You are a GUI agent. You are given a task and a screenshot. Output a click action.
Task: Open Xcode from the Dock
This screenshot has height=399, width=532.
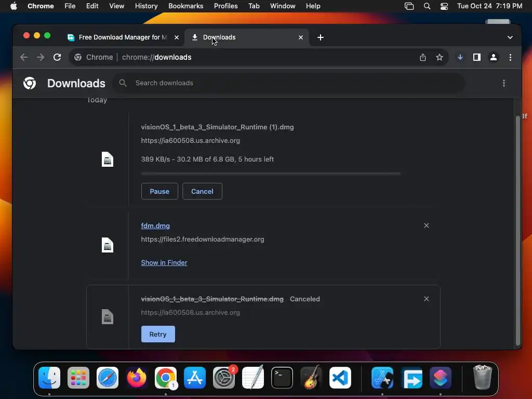click(382, 378)
